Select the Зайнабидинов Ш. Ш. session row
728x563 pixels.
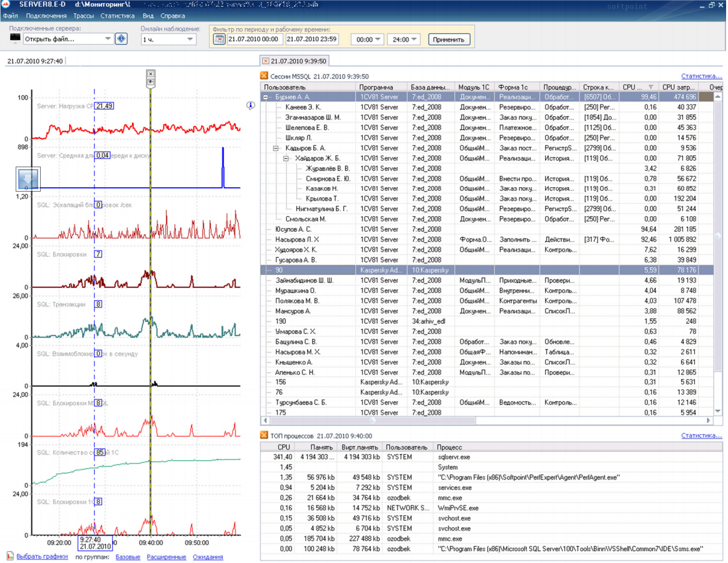487,281
